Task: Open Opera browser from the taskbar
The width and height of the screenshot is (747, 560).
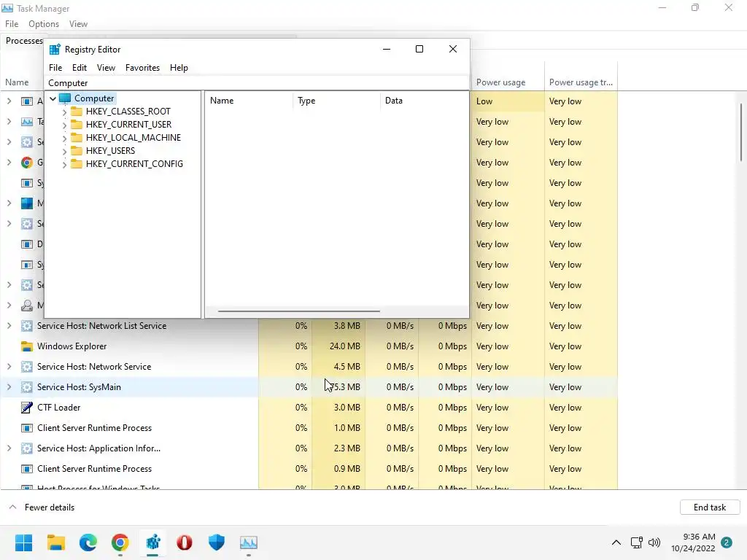Action: click(185, 542)
